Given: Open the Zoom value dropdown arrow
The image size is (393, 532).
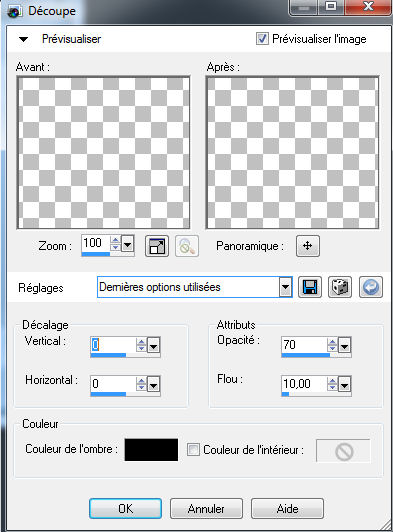Looking at the screenshot, I should (x=128, y=244).
